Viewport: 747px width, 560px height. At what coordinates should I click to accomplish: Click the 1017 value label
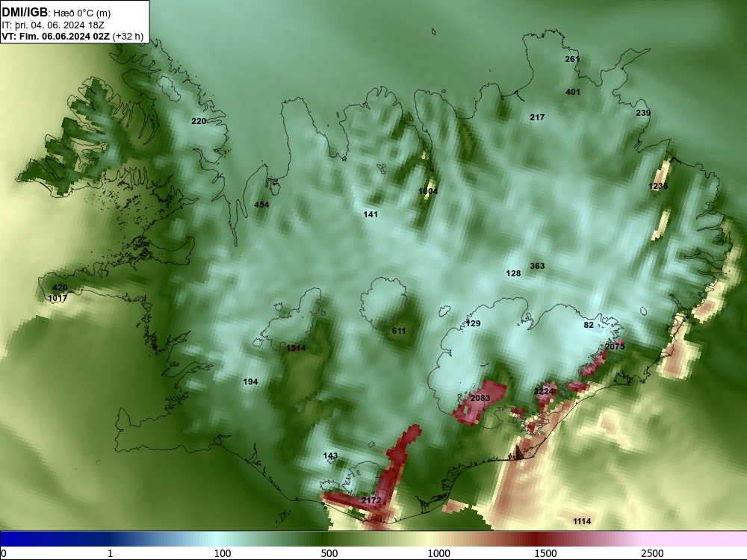pos(58,298)
